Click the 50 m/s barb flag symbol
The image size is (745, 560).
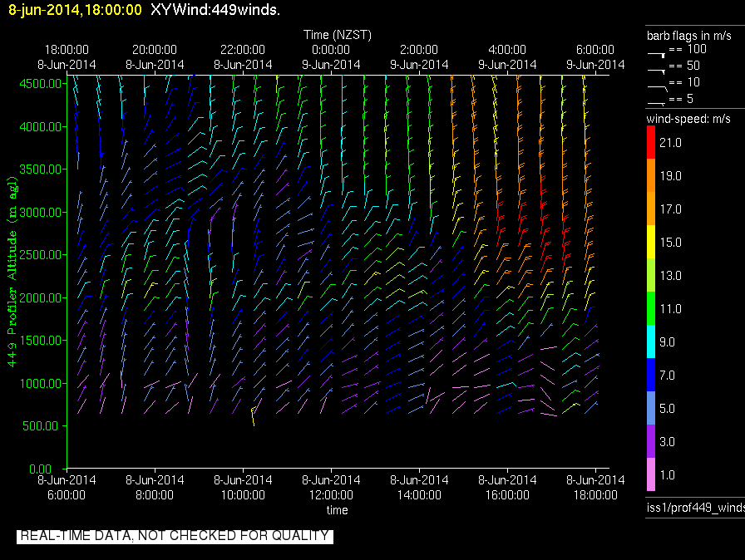click(x=657, y=68)
